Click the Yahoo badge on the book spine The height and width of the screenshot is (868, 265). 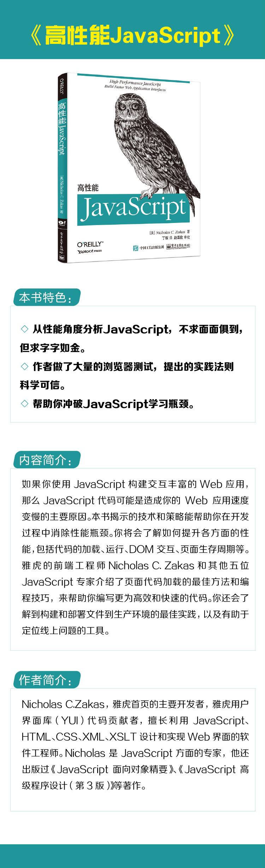[x=62, y=223]
